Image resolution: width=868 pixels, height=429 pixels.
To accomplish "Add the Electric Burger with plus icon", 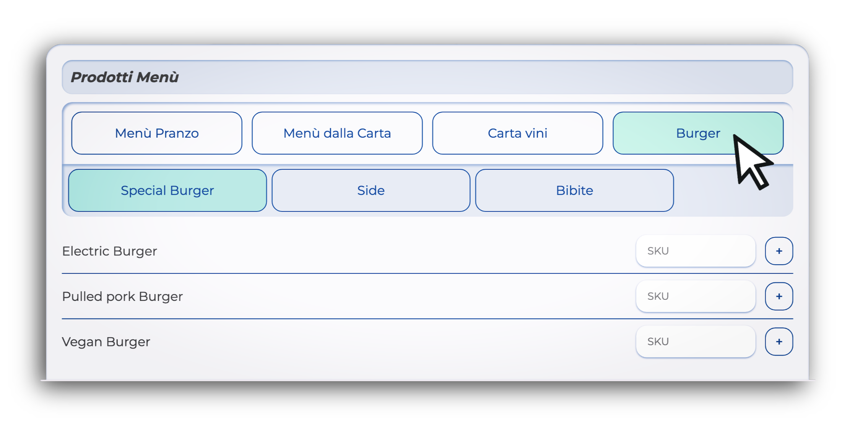I will point(779,251).
